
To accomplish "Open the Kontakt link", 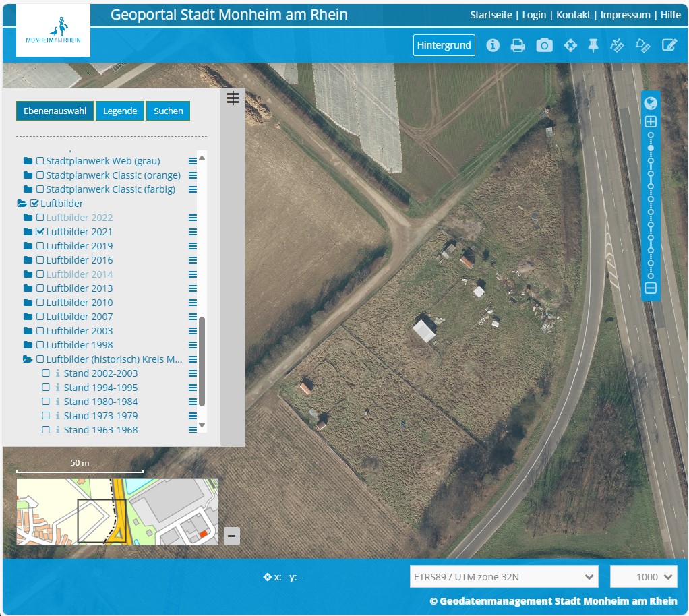I will [573, 15].
